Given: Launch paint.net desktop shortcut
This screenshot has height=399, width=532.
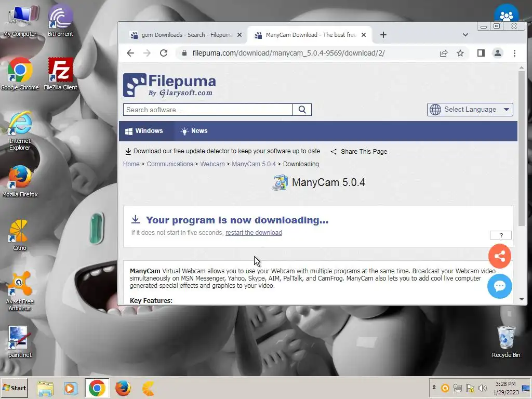Looking at the screenshot, I should click(20, 342).
